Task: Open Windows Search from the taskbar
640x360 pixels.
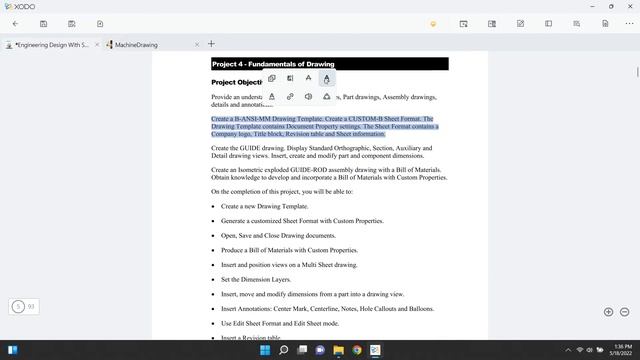Action: click(284, 350)
